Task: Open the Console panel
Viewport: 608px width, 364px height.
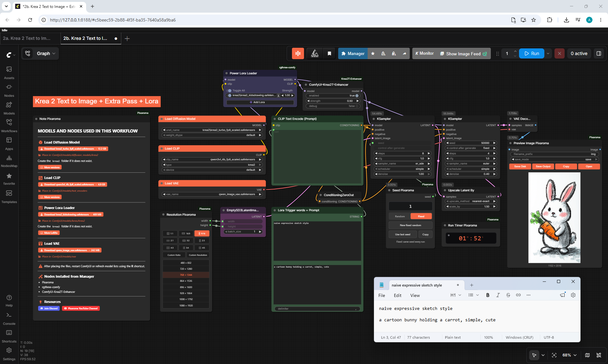Action: click(x=9, y=319)
